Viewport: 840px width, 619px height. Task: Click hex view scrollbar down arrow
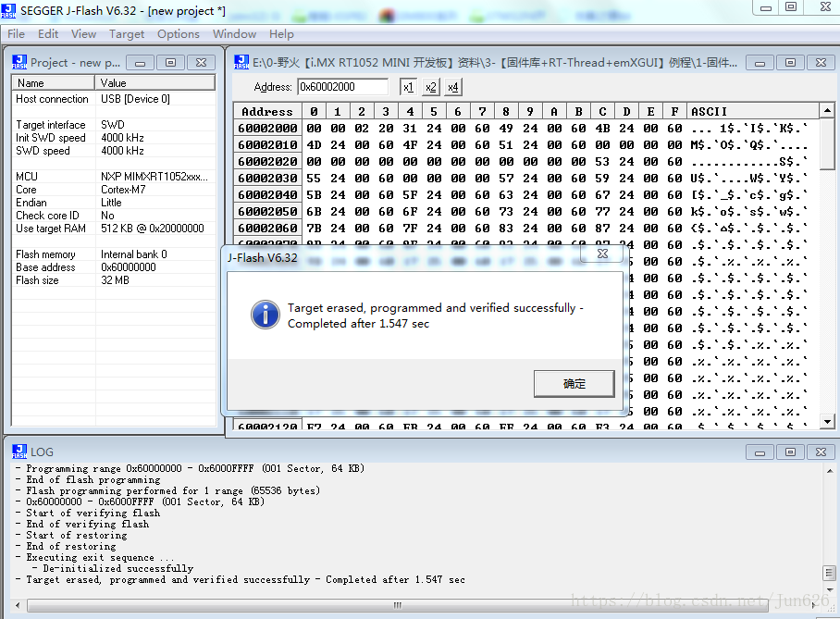(x=827, y=421)
